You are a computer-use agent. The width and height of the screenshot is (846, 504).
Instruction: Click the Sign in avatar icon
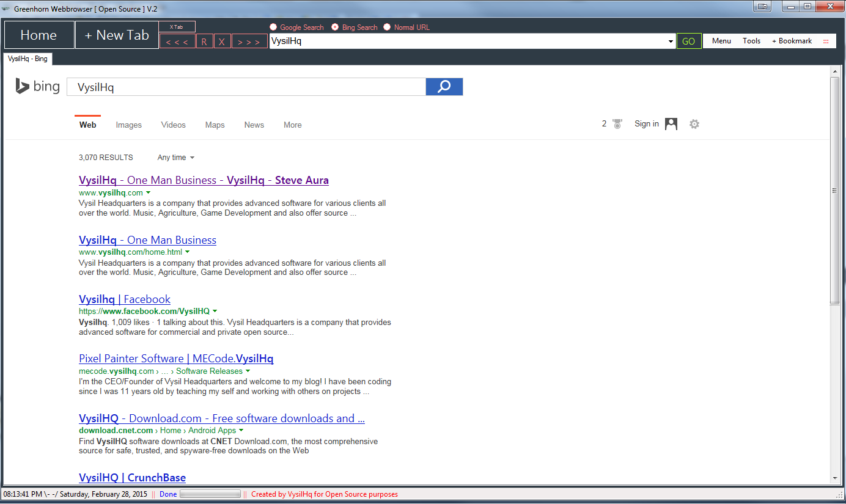(x=671, y=123)
